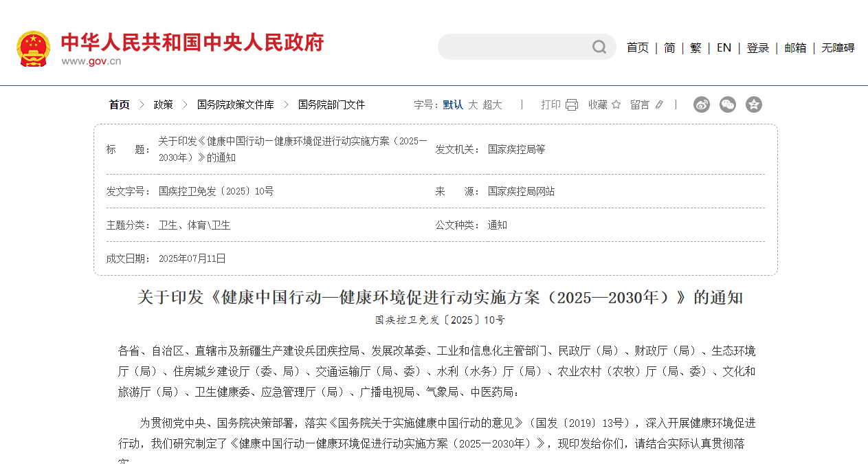The image size is (868, 464).
Task: Share to WeChat via icon
Action: coord(727,104)
